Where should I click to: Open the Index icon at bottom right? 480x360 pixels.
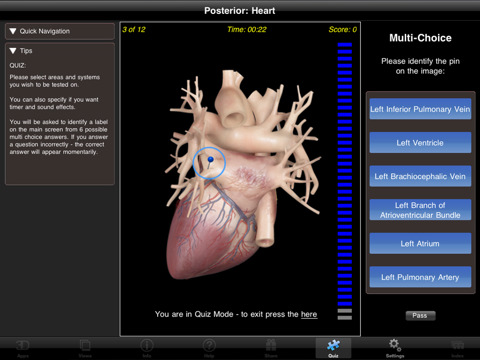coord(457,348)
